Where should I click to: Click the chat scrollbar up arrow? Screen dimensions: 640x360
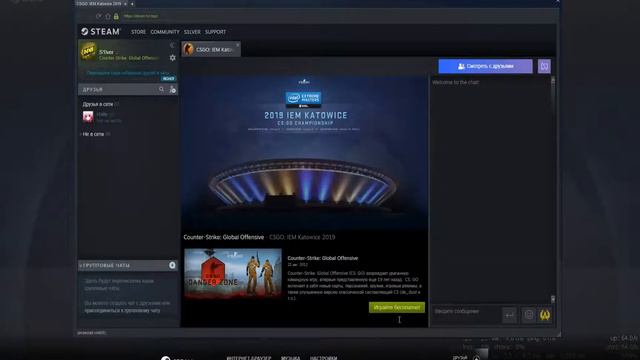(x=553, y=80)
